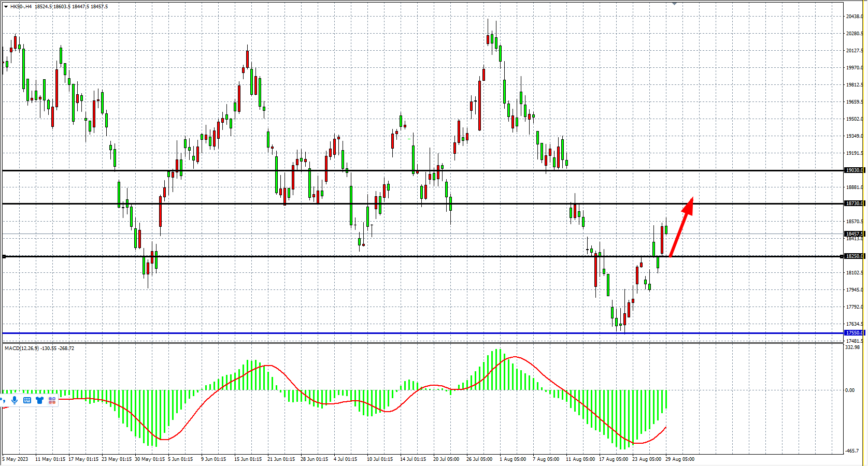Click the microphone icon in input toolbar
The image size is (868, 466).
click(x=15, y=400)
